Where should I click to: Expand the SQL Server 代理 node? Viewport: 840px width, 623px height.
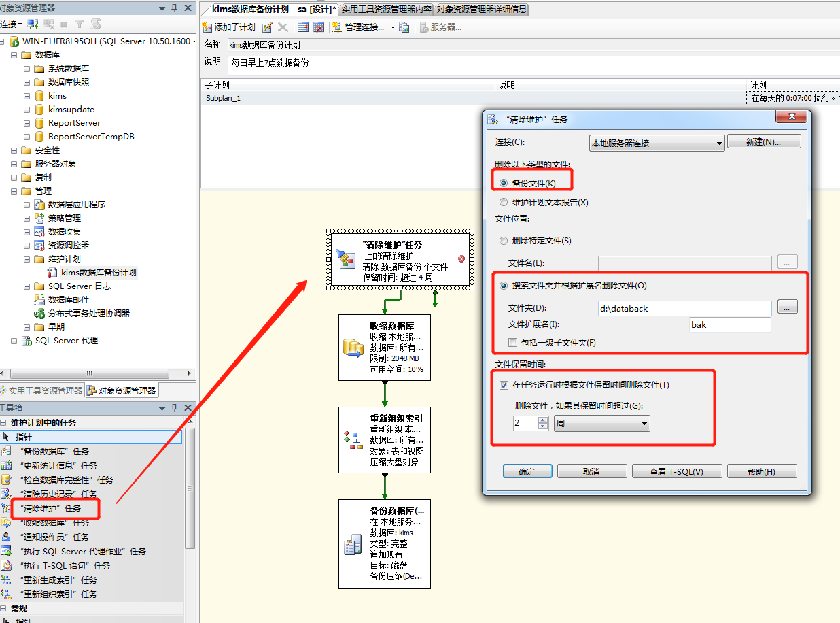[14, 340]
